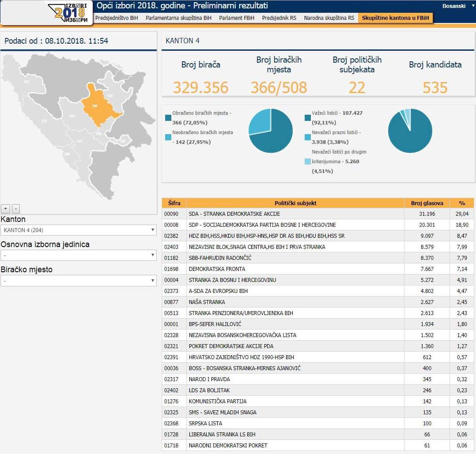This screenshot has width=476, height=454.
Task: Switch to Predsjedništvo BiH tab
Action: [x=117, y=18]
